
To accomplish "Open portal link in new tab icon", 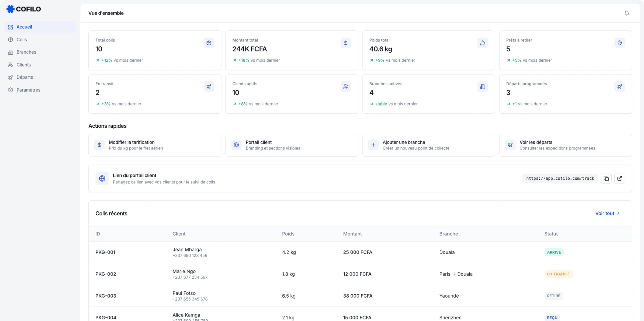I will pyautogui.click(x=619, y=178).
